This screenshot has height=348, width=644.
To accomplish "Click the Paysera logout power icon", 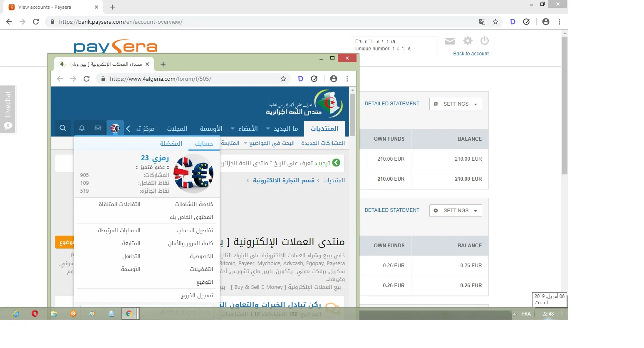I will pyautogui.click(x=484, y=41).
